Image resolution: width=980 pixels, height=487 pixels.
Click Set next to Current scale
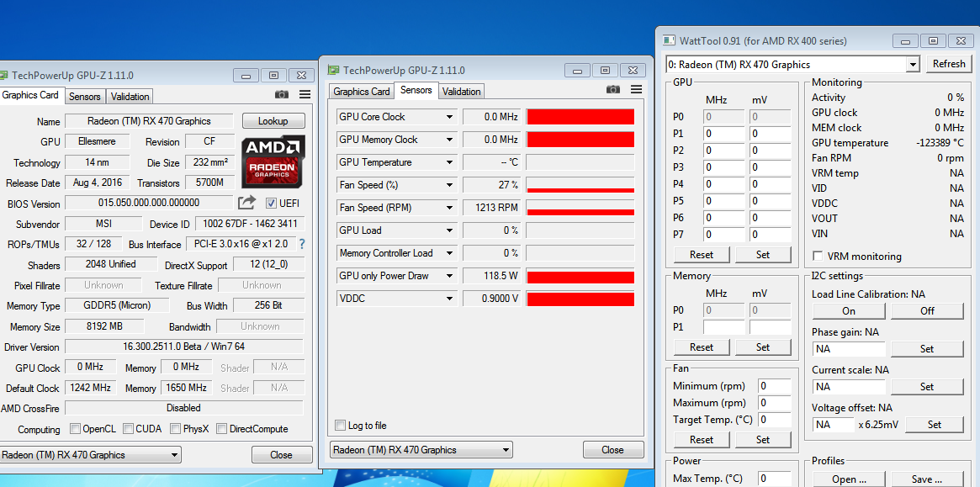928,387
